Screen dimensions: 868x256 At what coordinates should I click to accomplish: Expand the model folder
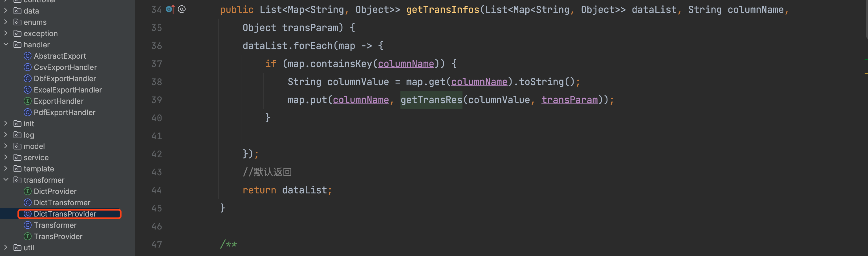coord(6,146)
